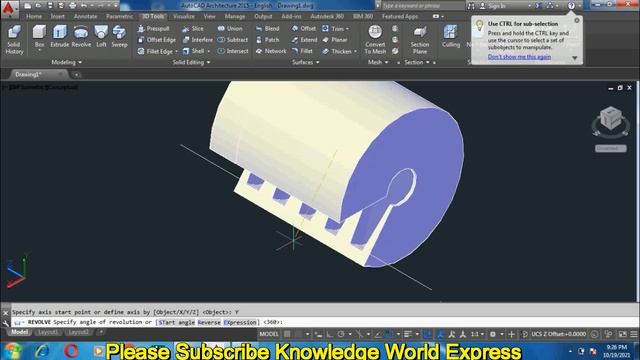Choose the Loft tool
Screen dimensions: 640x360
(x=101, y=36)
